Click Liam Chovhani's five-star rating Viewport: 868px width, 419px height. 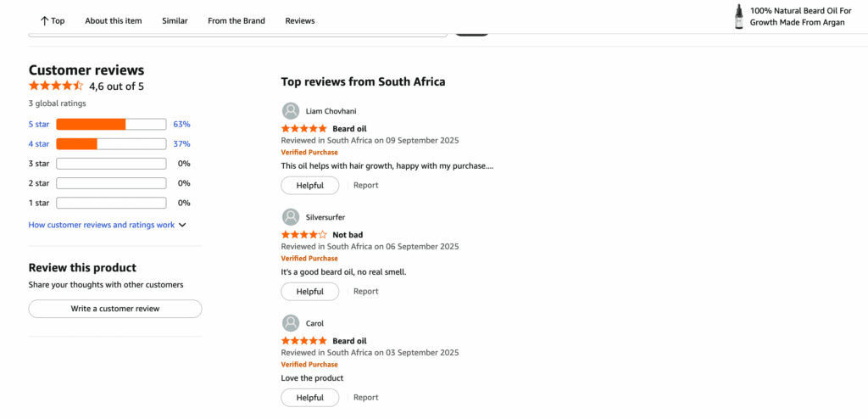pos(303,128)
